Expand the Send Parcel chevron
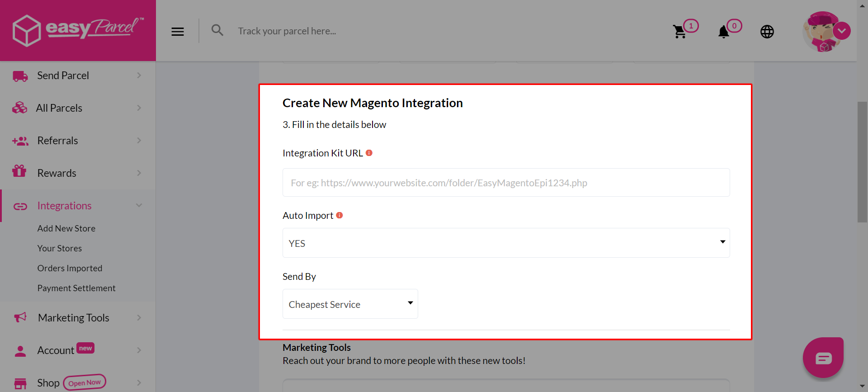Image resolution: width=868 pixels, height=392 pixels. (x=139, y=76)
